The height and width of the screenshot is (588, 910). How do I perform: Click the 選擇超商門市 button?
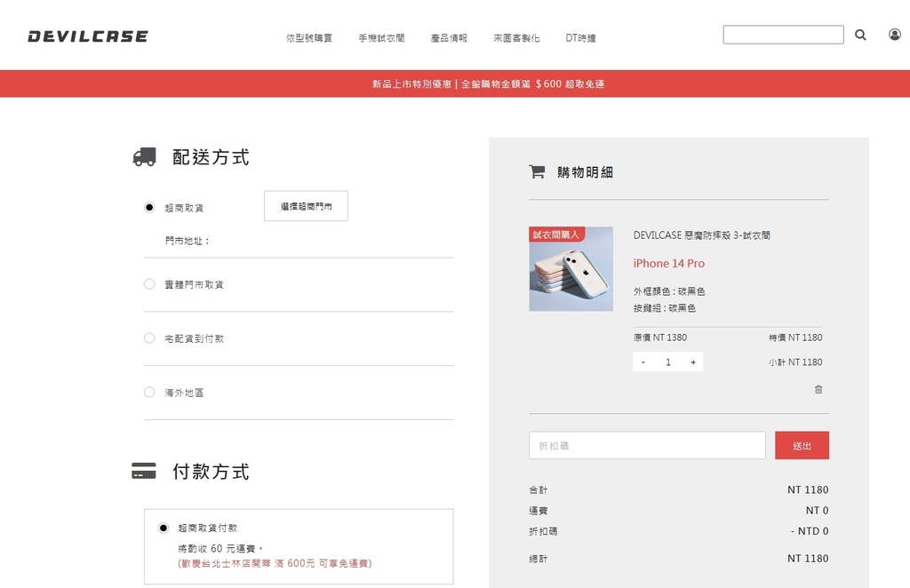pos(306,206)
